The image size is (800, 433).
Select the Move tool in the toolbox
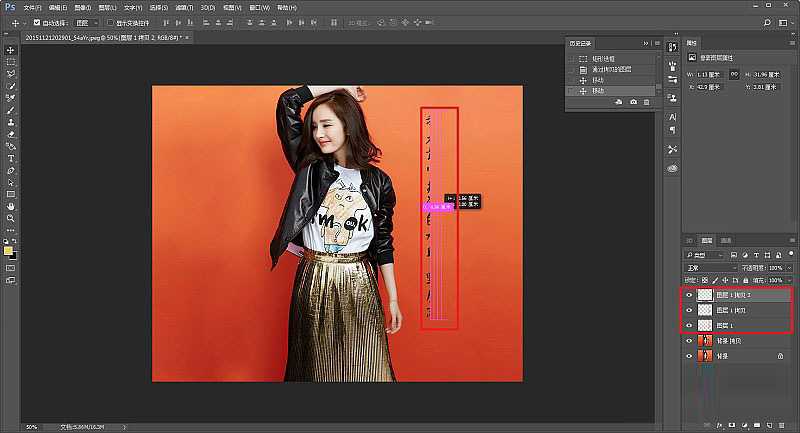coord(10,50)
